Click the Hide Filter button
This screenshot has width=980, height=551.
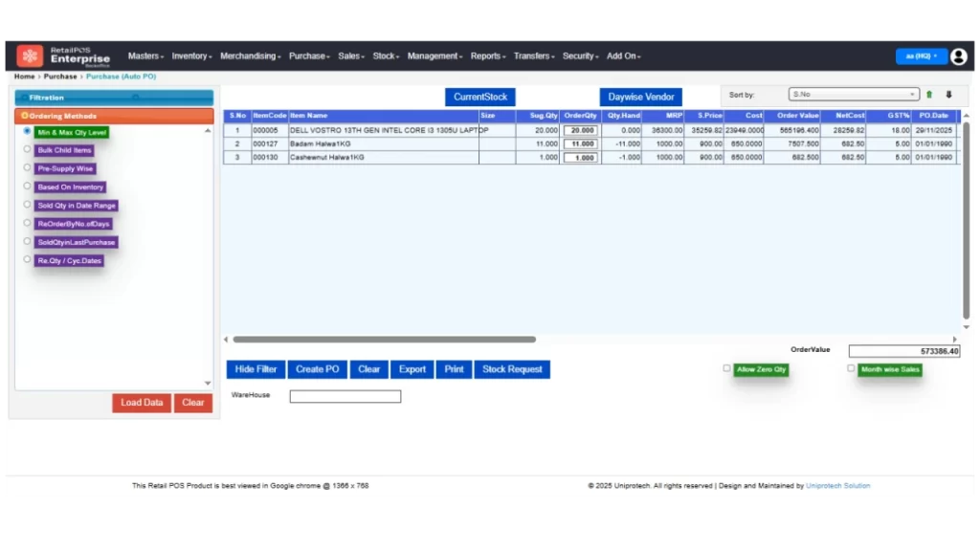tap(256, 369)
